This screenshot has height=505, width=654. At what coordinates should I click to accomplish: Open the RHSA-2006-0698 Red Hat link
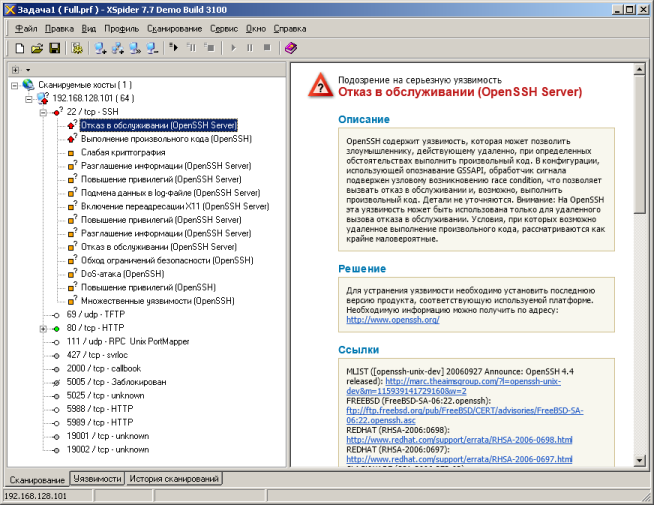pos(459,440)
